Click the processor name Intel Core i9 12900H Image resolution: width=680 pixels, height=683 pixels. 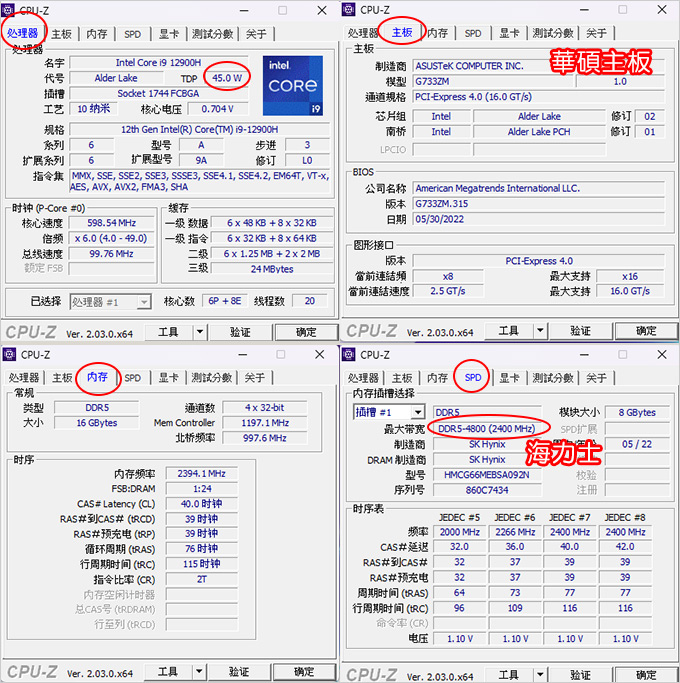(x=159, y=63)
